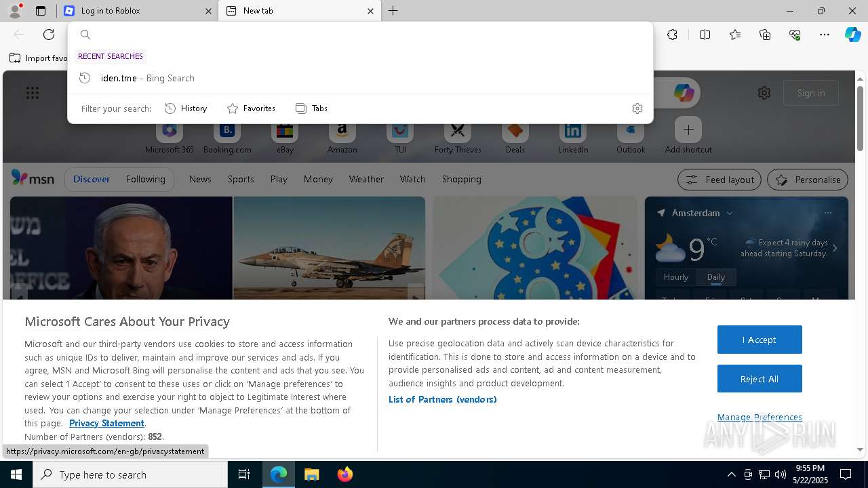Launch Firefox from the taskbar
The image size is (868, 488).
(344, 474)
